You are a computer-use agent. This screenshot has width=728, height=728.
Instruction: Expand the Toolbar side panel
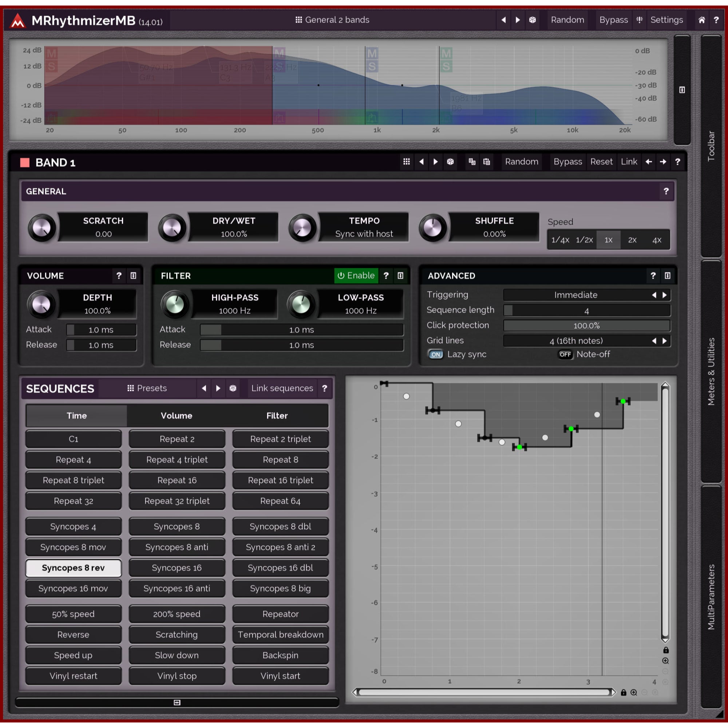[711, 146]
